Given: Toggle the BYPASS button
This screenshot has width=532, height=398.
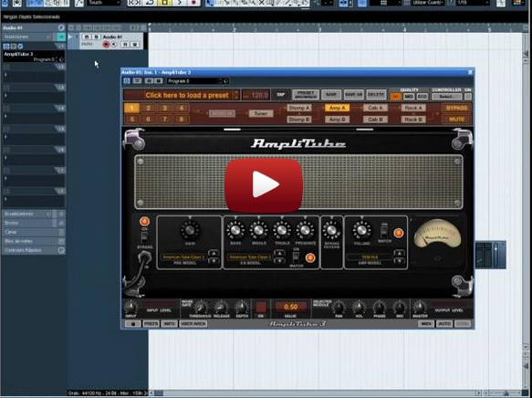Looking at the screenshot, I should [456, 108].
